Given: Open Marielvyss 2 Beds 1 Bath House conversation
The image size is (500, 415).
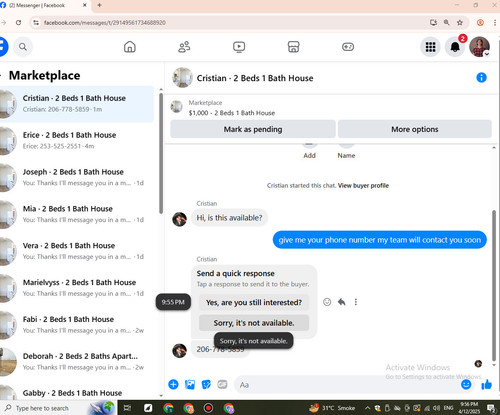Looking at the screenshot, I should coord(77,288).
